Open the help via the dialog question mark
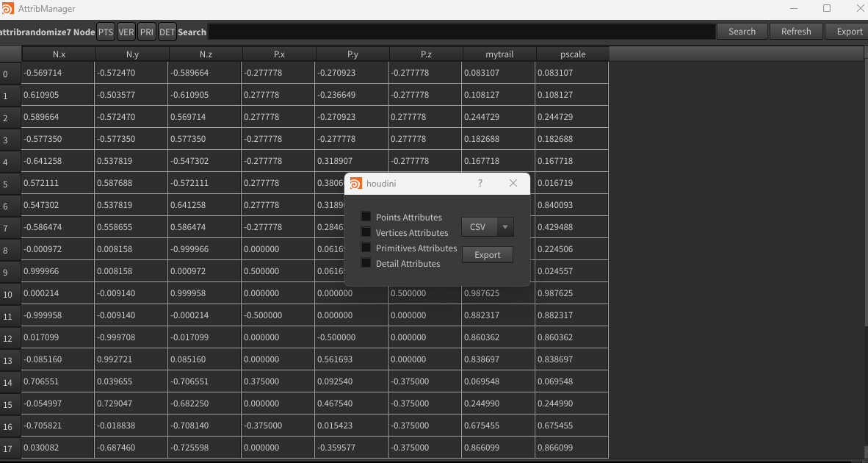Viewport: 868px width, 463px height. (480, 183)
